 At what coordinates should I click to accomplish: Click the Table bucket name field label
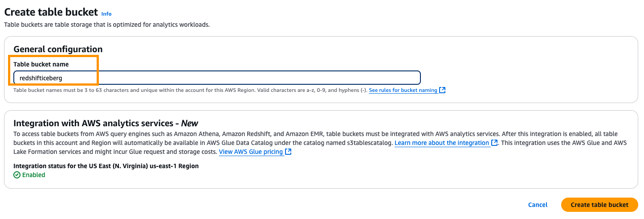coord(41,64)
